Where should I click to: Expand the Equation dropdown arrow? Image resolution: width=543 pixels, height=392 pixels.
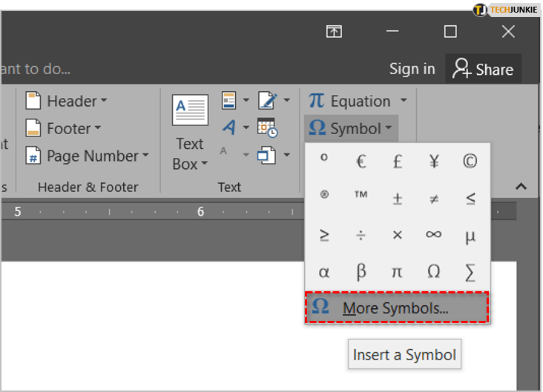[404, 101]
